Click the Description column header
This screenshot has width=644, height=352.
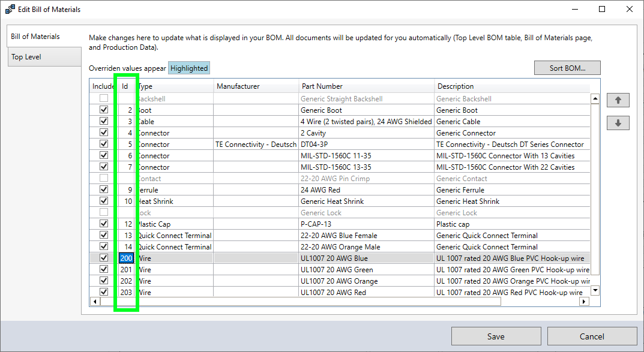pyautogui.click(x=512, y=86)
